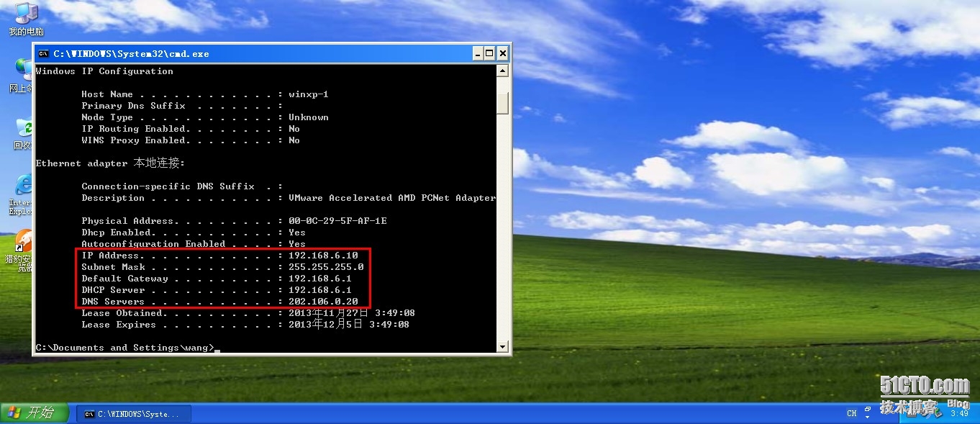Open the CH language indicator
Viewport: 980px width, 424px height.
point(852,414)
